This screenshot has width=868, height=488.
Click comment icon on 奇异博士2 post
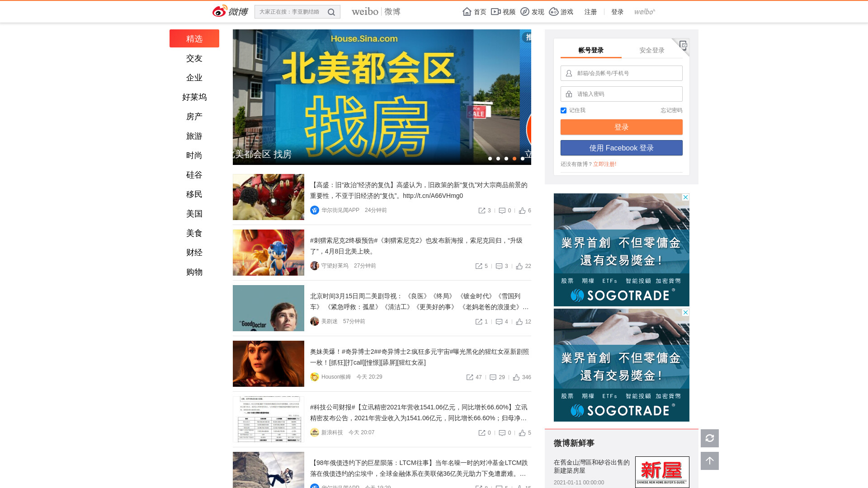point(493,377)
